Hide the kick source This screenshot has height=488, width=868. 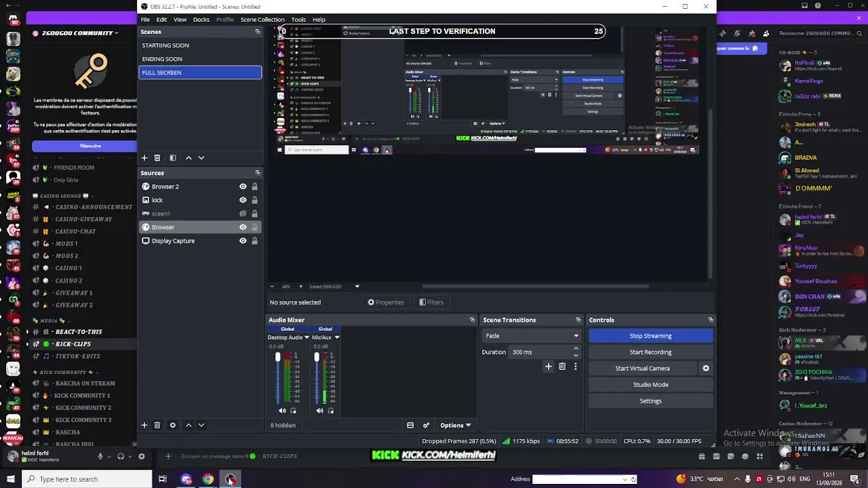[x=243, y=200]
